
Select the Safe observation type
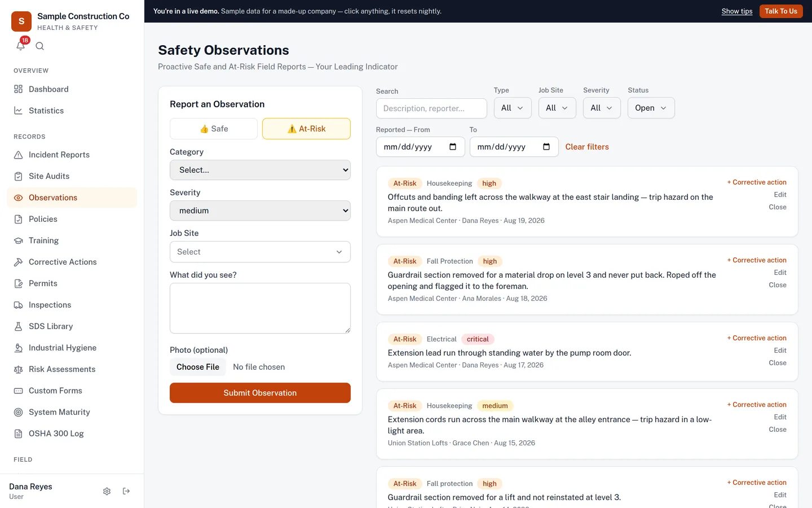(x=214, y=129)
